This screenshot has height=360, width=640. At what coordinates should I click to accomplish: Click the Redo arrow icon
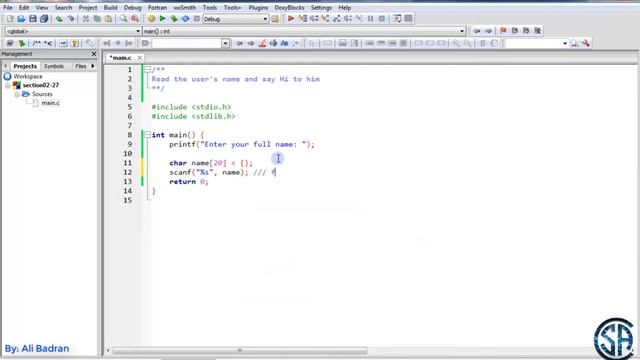pos(71,19)
